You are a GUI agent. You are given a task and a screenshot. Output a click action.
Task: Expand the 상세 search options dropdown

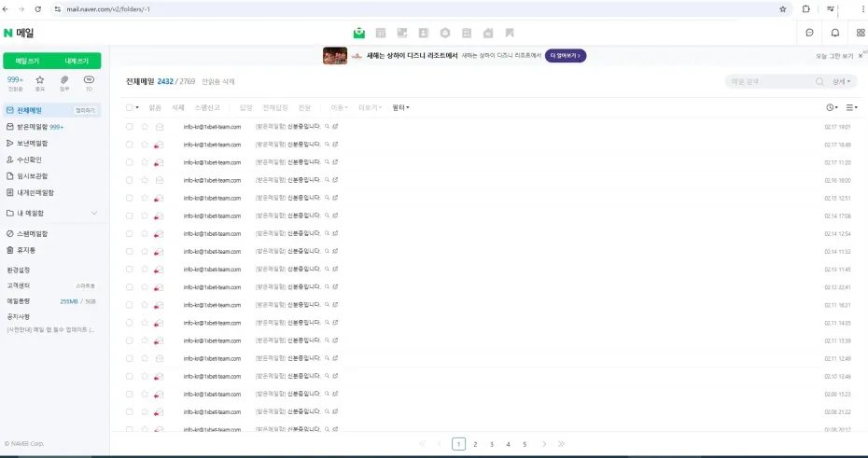[x=843, y=81]
